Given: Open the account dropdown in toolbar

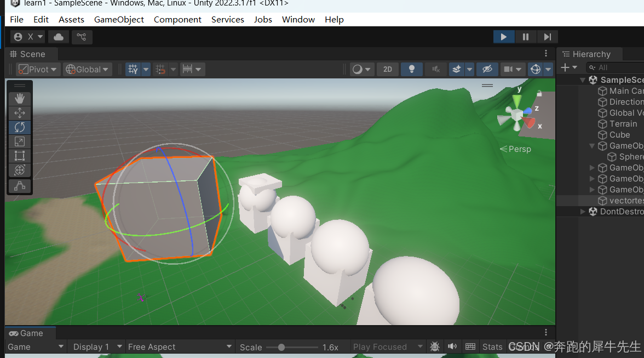Looking at the screenshot, I should (x=27, y=37).
